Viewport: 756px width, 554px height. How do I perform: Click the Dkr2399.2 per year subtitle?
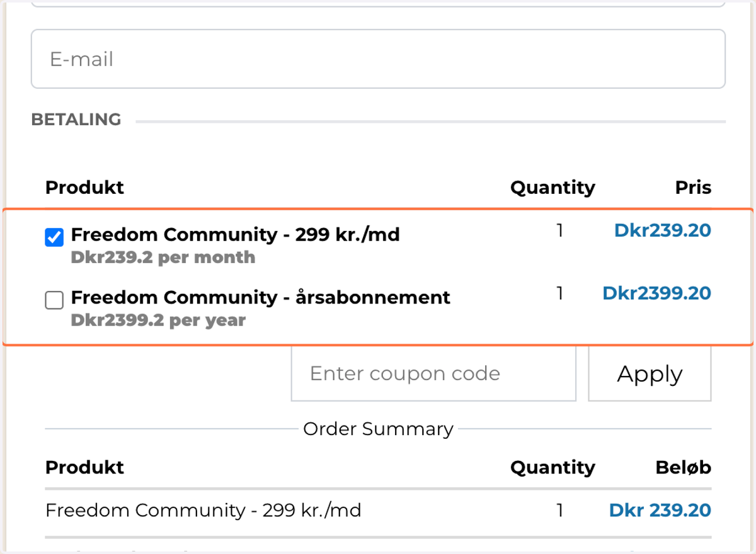point(158,320)
